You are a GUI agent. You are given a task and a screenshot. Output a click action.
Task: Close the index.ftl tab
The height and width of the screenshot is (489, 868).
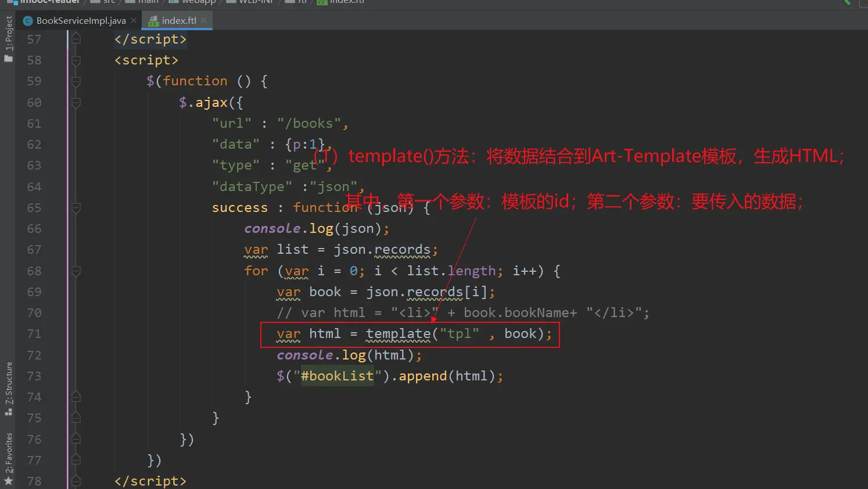point(204,20)
